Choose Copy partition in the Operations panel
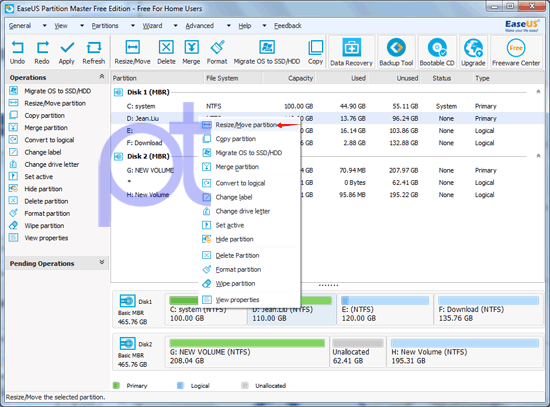This screenshot has width=550, height=407. point(45,115)
